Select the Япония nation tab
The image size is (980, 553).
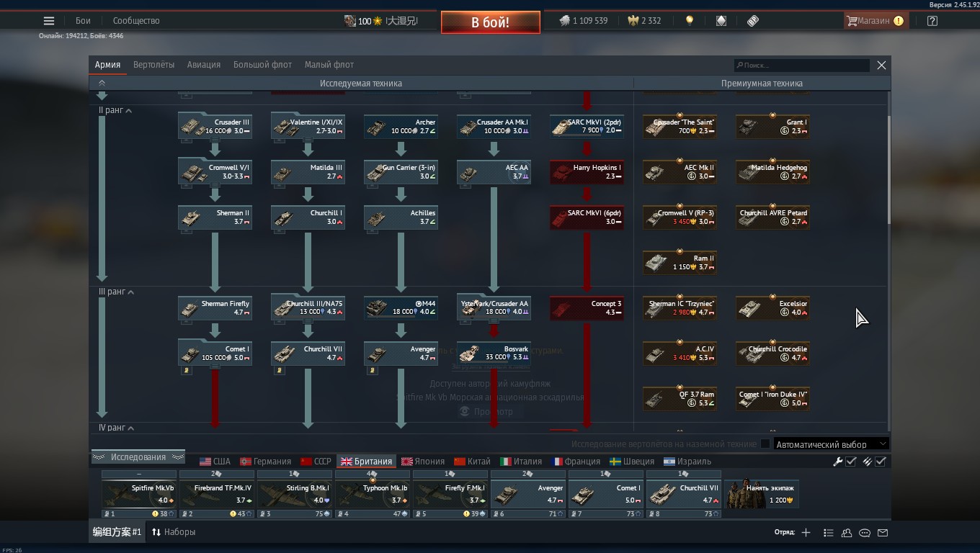pos(424,462)
